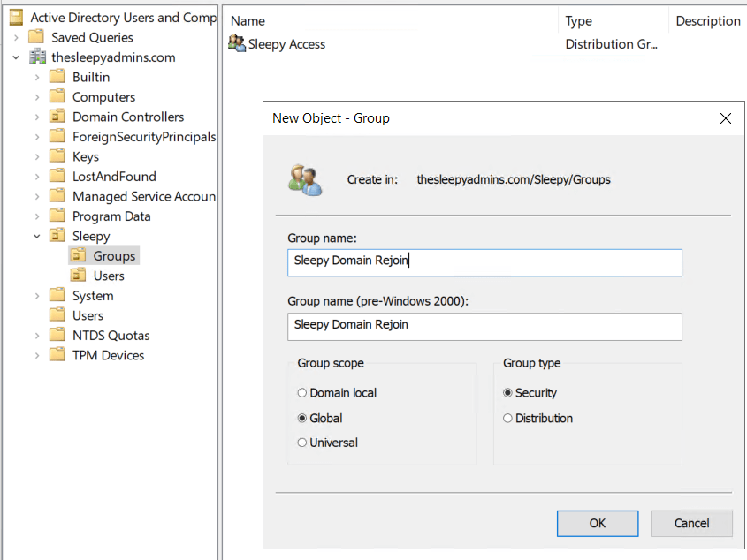747x560 pixels.
Task: Click the Group name text field
Action: point(484,261)
